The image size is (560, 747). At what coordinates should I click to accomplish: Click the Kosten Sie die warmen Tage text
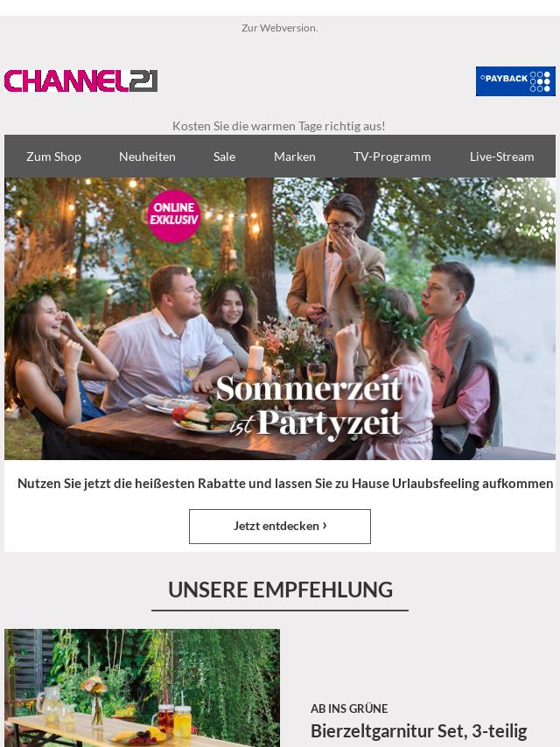click(x=279, y=126)
